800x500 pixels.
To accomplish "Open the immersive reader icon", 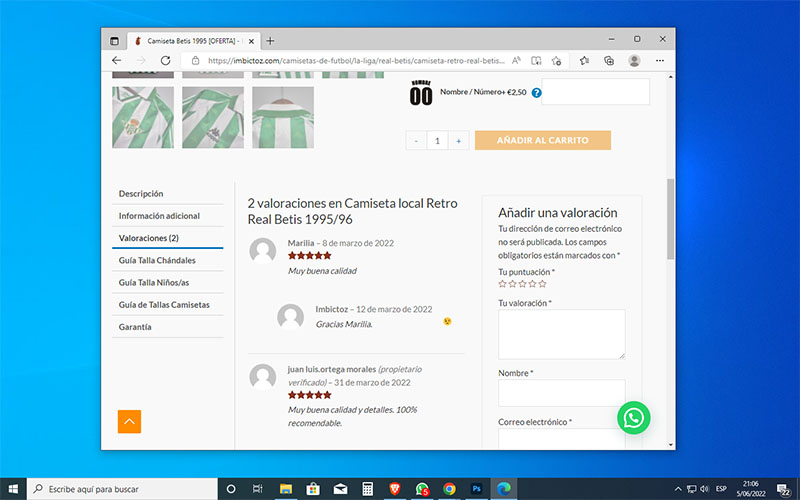I will tap(536, 61).
